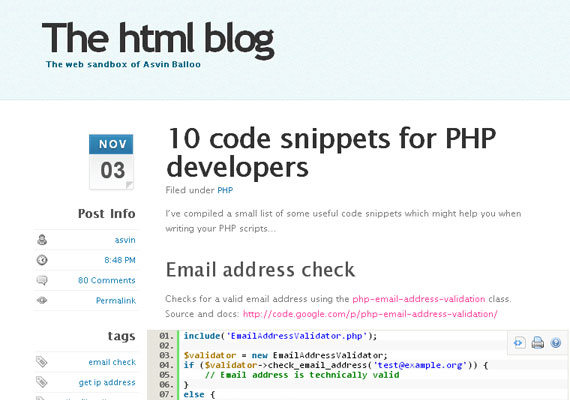Open the asvin author link

pyautogui.click(x=125, y=240)
